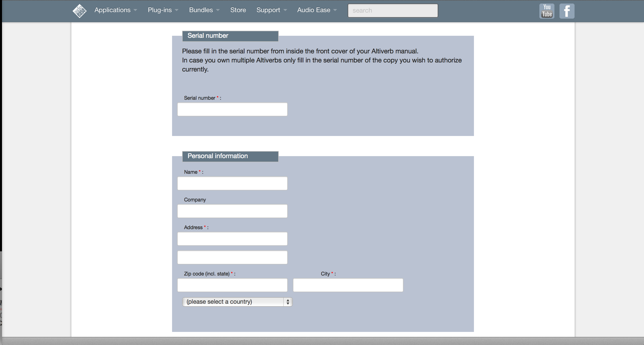644x345 pixels.
Task: Click the second Address line field
Action: pyautogui.click(x=232, y=257)
